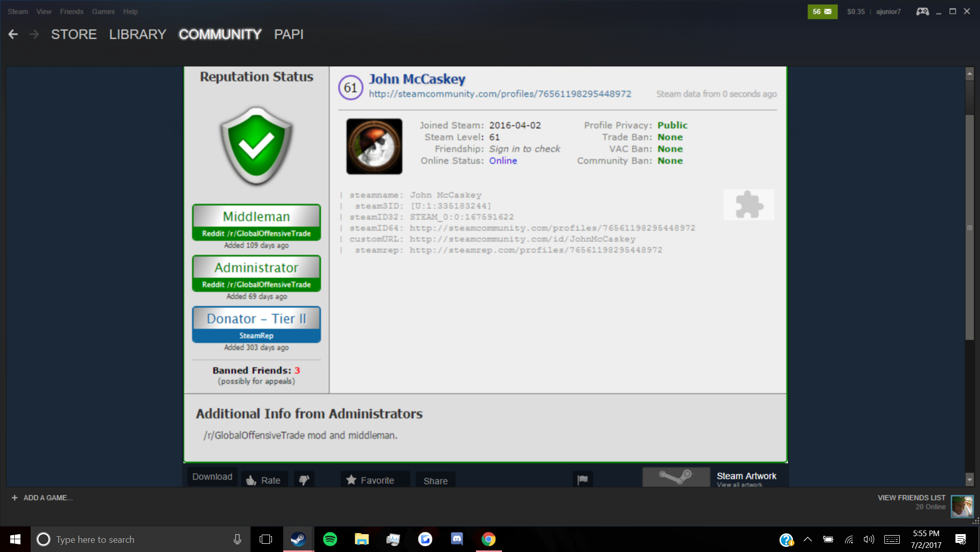Open the Friends menu
980x552 pixels.
coord(72,11)
